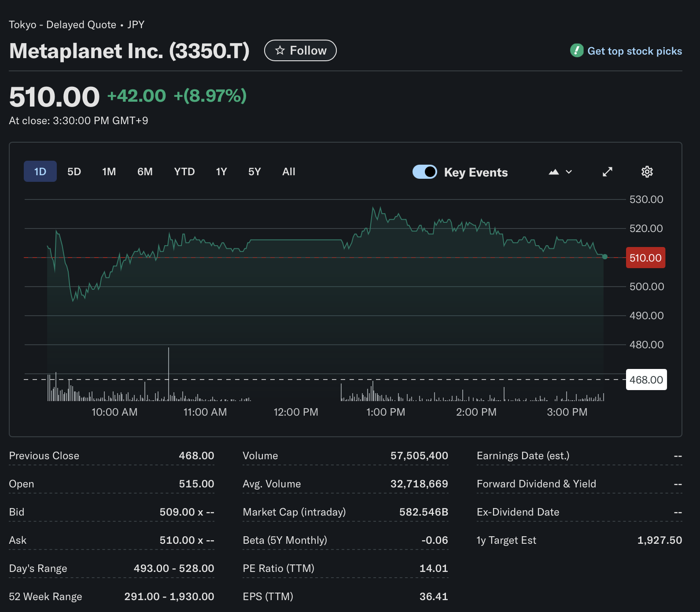
Task: Open chart settings gear
Action: coord(647,172)
